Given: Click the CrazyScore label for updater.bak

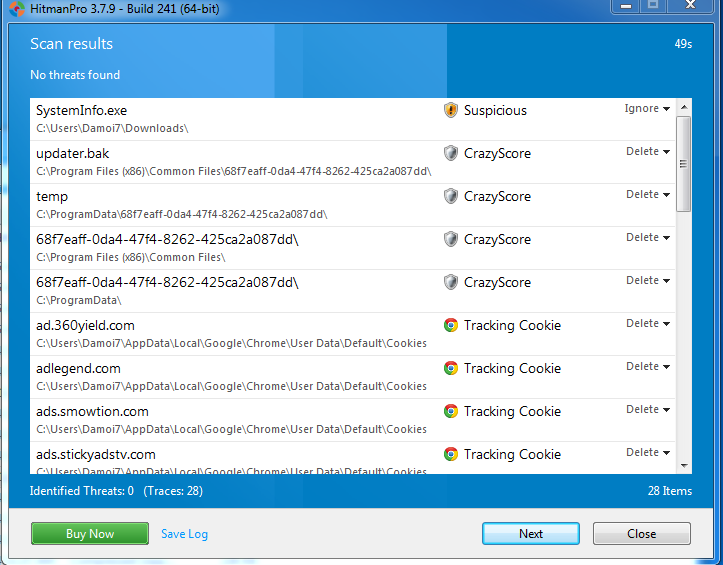Looking at the screenshot, I should pos(497,154).
